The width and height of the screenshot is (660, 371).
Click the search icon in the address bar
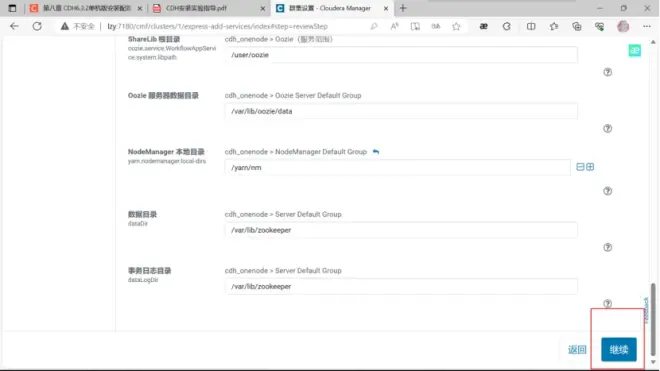pos(374,26)
